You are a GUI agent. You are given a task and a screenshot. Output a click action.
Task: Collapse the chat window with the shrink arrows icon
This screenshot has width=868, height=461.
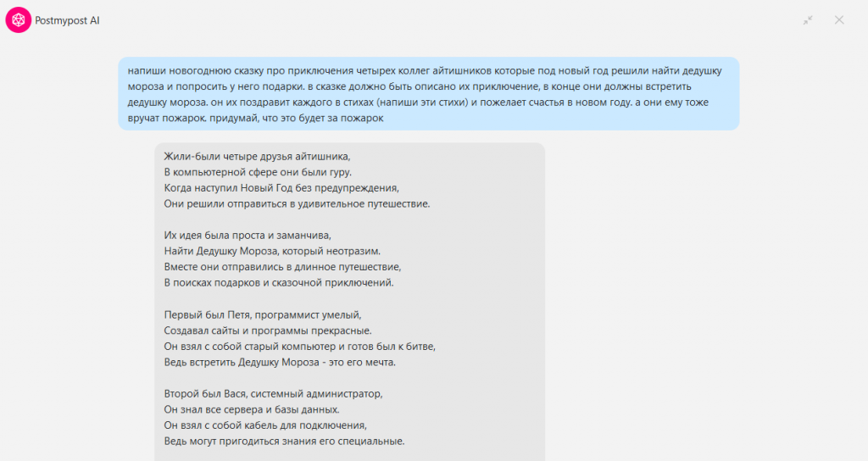tap(808, 20)
